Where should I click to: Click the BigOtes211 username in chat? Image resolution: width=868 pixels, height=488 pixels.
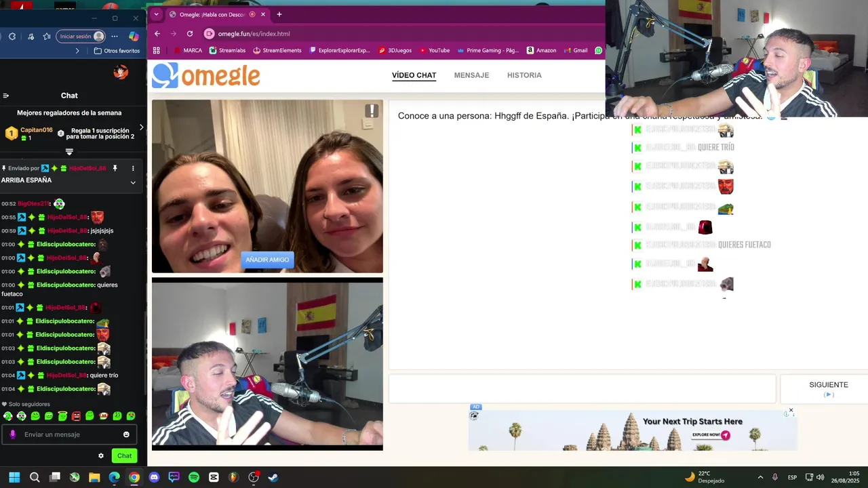point(33,203)
